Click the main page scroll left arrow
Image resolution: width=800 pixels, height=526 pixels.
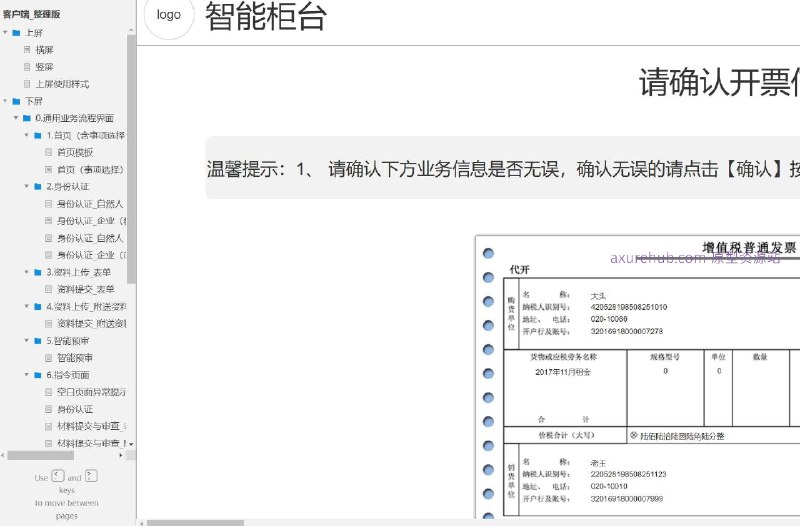[x=142, y=523]
